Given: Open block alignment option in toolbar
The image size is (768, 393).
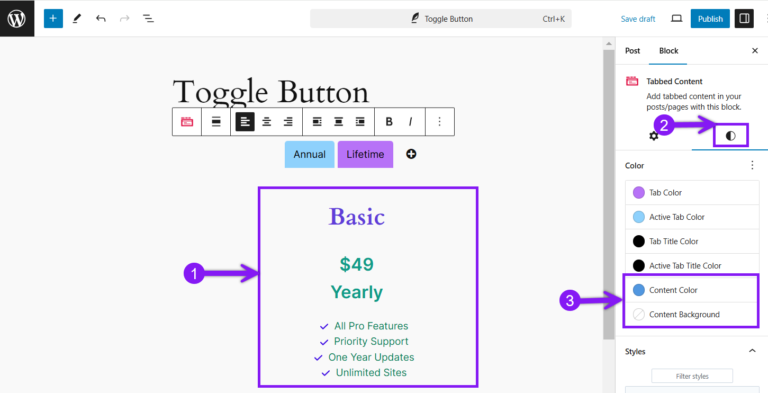Looking at the screenshot, I should click(x=216, y=122).
